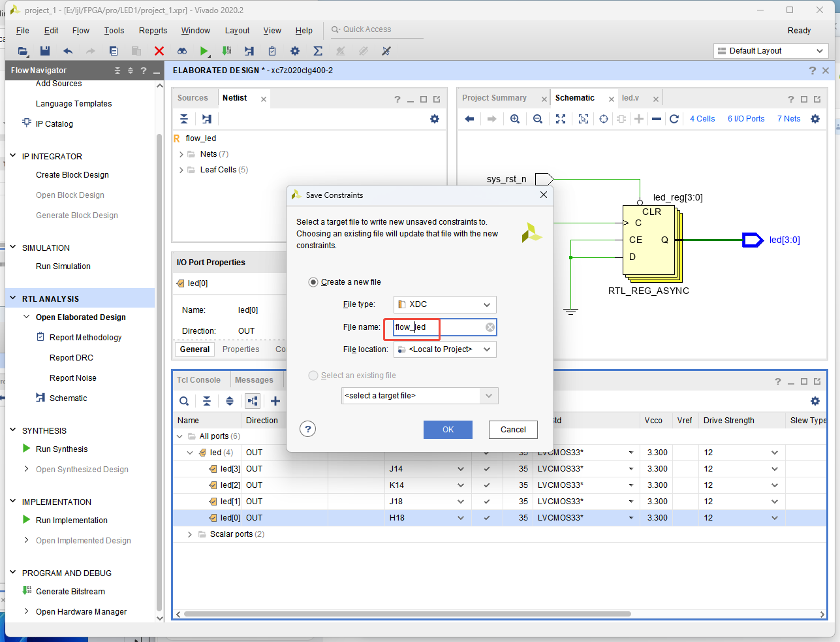Click the Save Constraints help question icon
The height and width of the screenshot is (642, 840).
tap(308, 429)
